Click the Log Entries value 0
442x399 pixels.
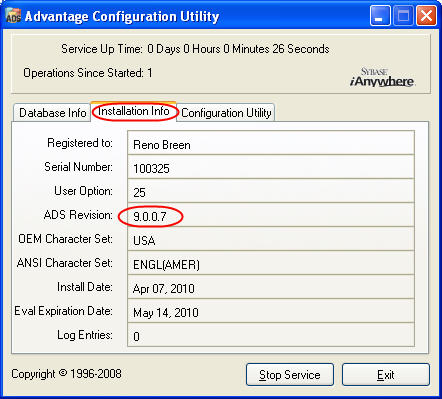tap(271, 335)
